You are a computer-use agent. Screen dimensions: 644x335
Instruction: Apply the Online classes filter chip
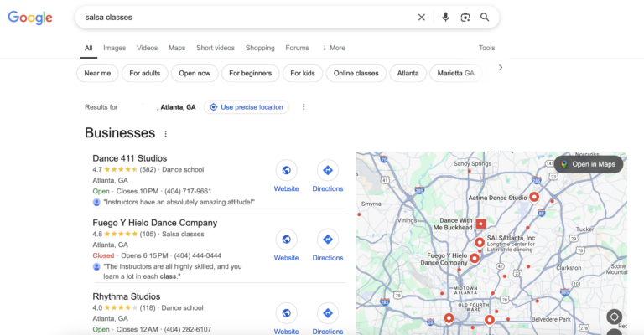click(x=356, y=74)
